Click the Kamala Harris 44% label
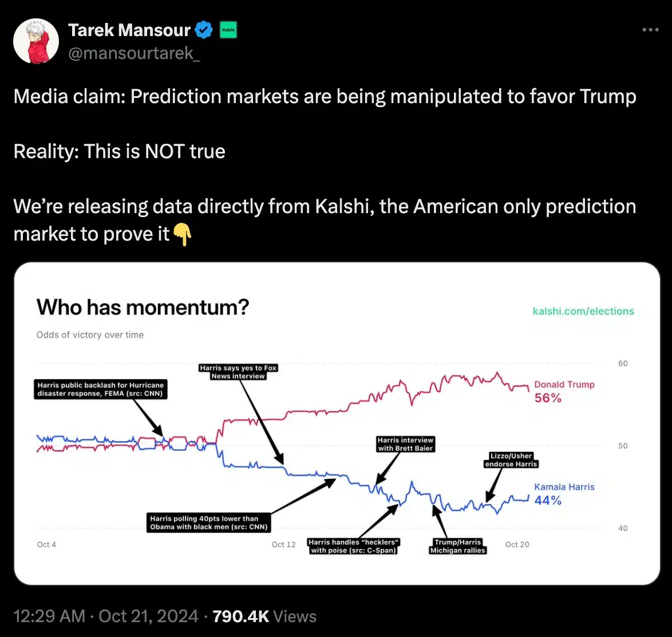Image resolution: width=672 pixels, height=637 pixels. click(x=564, y=494)
